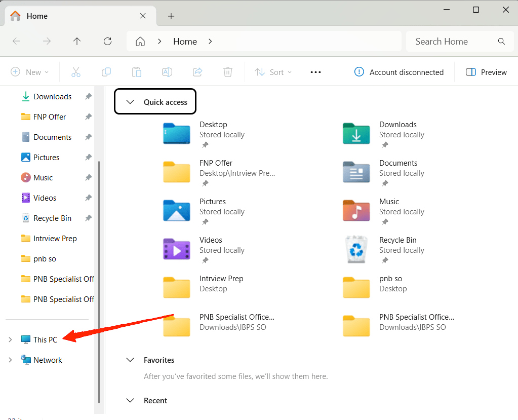Unpin Music in the sidebar via pin icon

click(x=88, y=177)
